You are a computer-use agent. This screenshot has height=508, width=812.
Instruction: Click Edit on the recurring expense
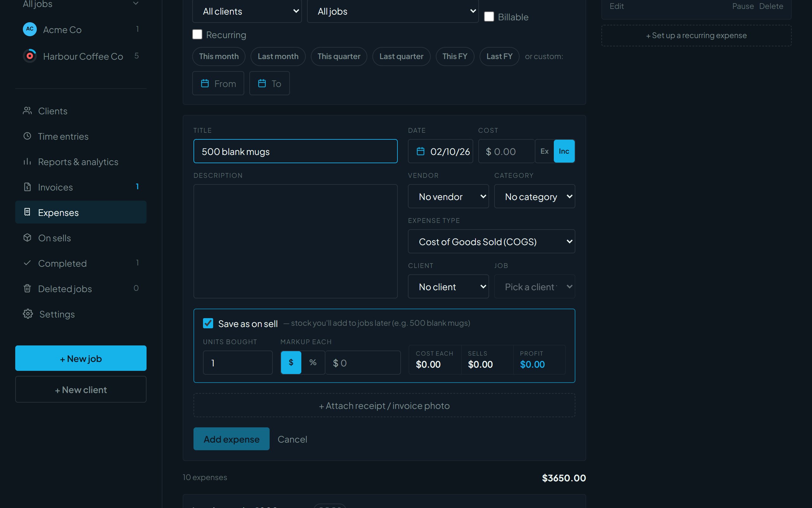tap(616, 6)
